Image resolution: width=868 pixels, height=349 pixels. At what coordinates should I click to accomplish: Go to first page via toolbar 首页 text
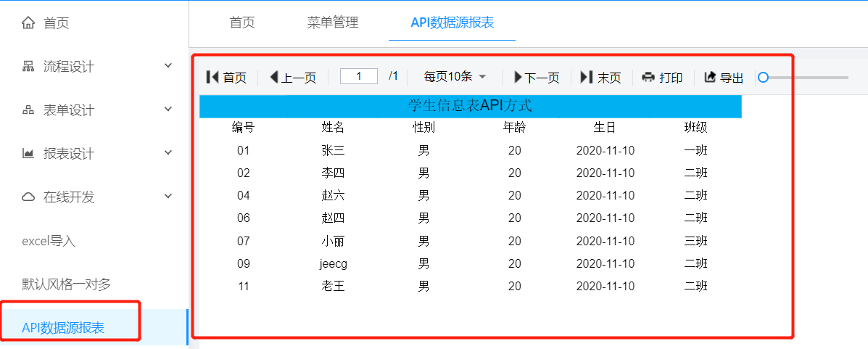pos(235,78)
